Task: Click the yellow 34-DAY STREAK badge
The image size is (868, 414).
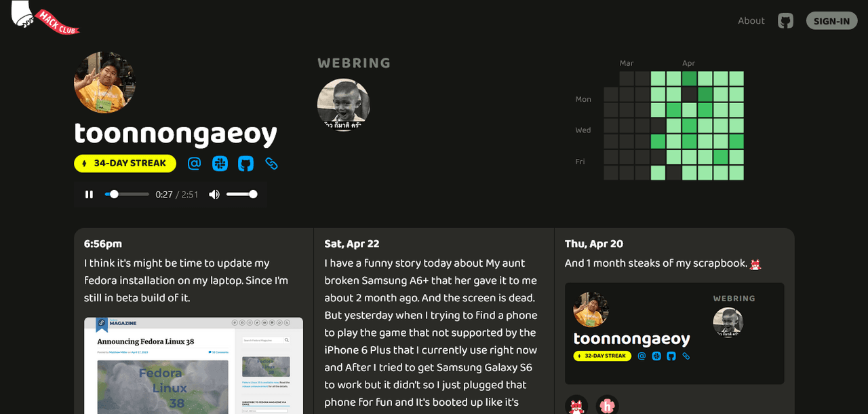Action: click(x=125, y=164)
